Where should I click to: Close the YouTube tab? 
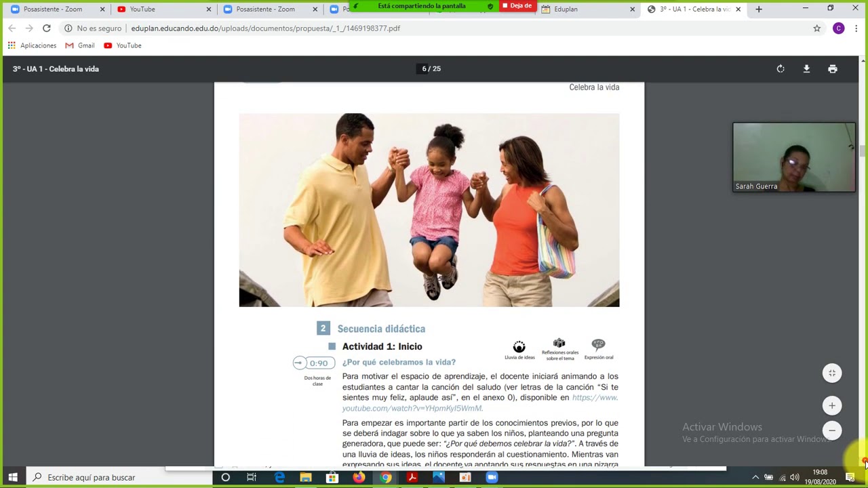[209, 9]
